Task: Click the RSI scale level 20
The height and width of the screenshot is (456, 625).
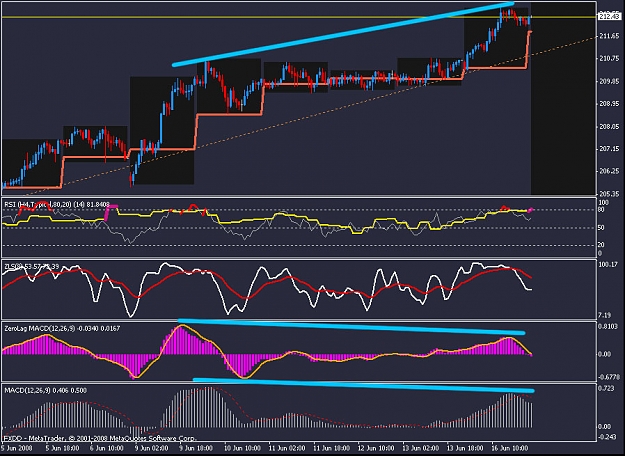Action: point(601,245)
